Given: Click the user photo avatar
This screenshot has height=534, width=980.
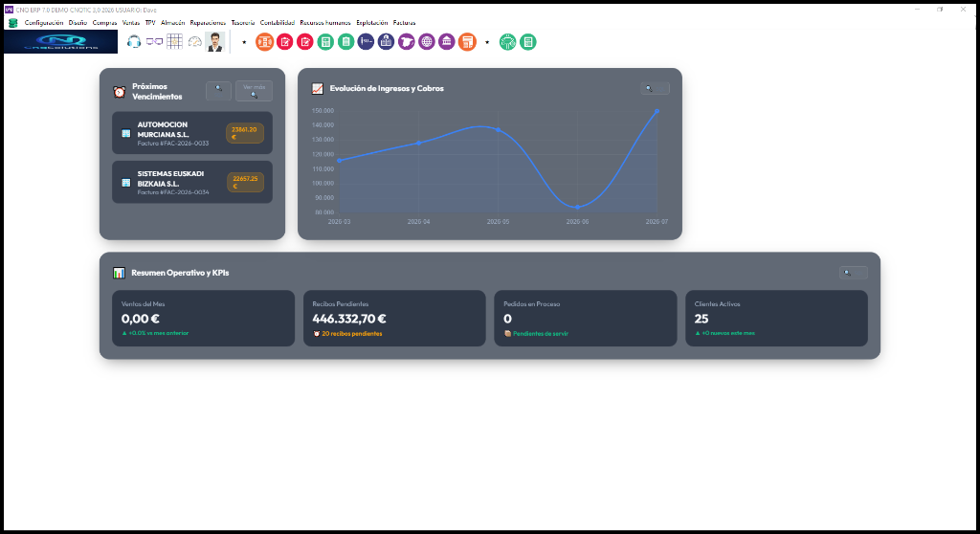Looking at the screenshot, I should 215,42.
